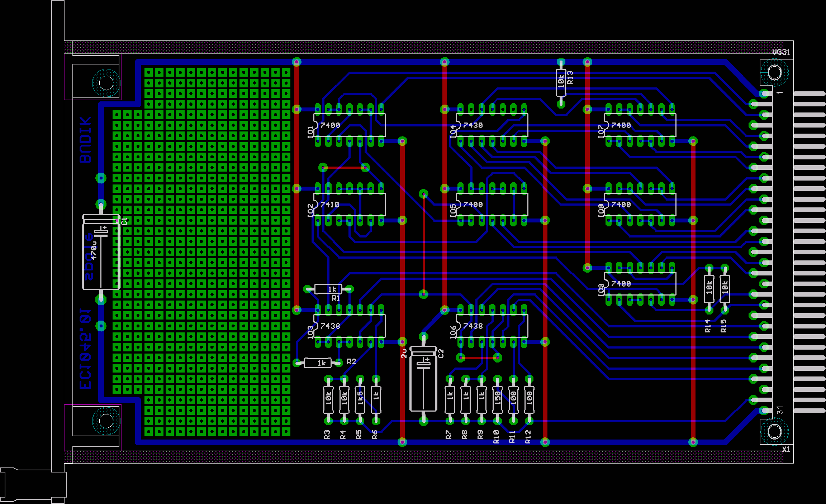Click the R1 1k resistor

(328, 289)
